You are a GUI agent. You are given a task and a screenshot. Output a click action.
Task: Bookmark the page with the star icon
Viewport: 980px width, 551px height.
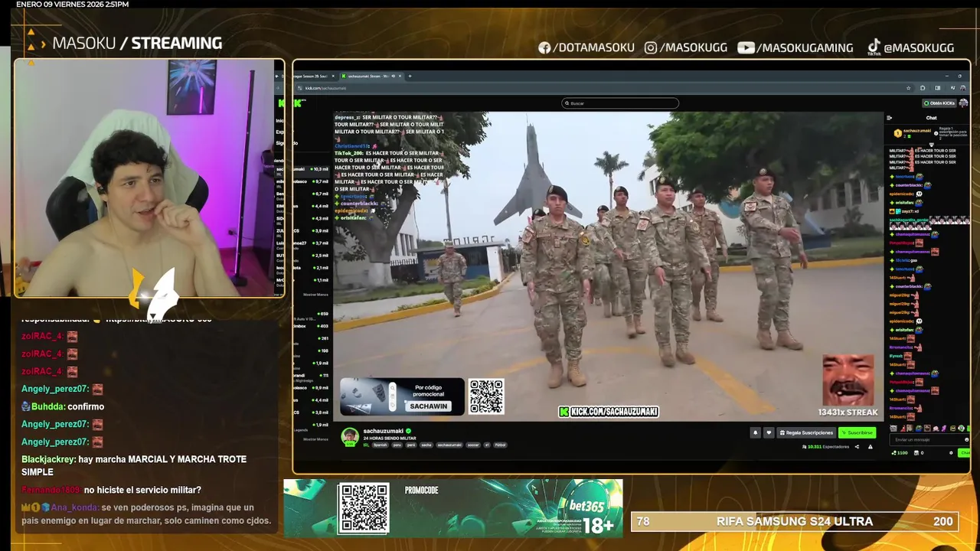909,88
